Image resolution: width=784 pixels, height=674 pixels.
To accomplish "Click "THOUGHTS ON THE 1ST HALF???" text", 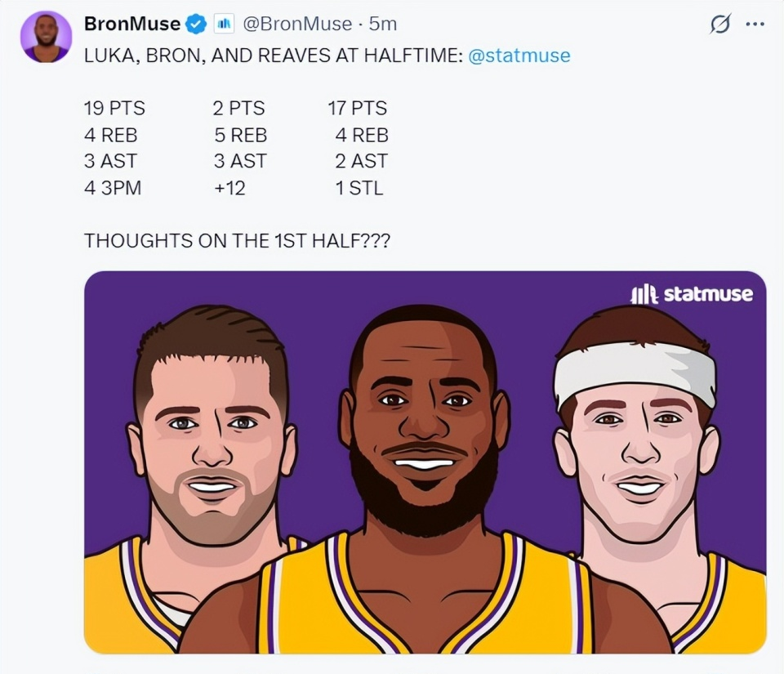I will pos(237,241).
